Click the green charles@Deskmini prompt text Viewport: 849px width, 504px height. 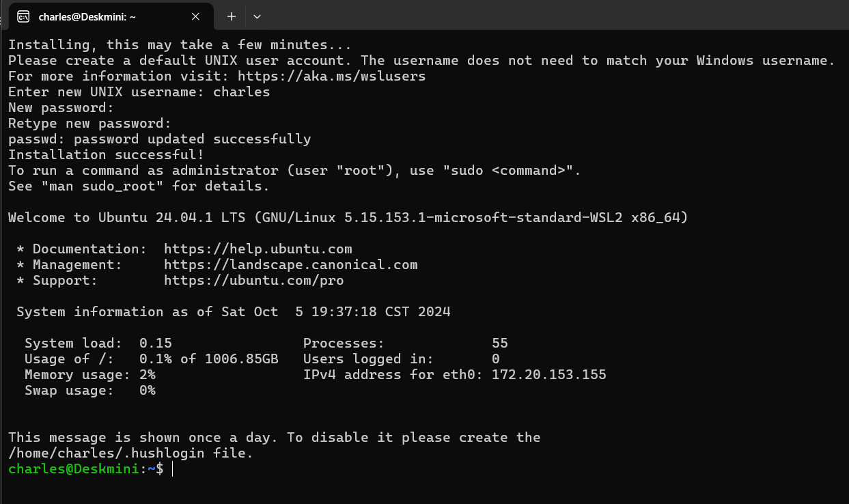74,469
